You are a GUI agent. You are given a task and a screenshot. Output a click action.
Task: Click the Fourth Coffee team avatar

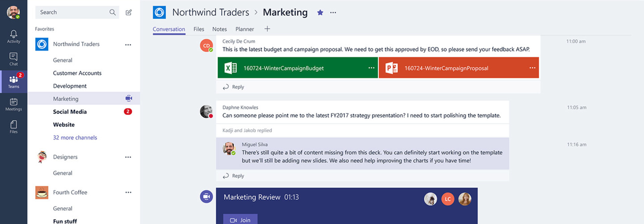[42, 192]
